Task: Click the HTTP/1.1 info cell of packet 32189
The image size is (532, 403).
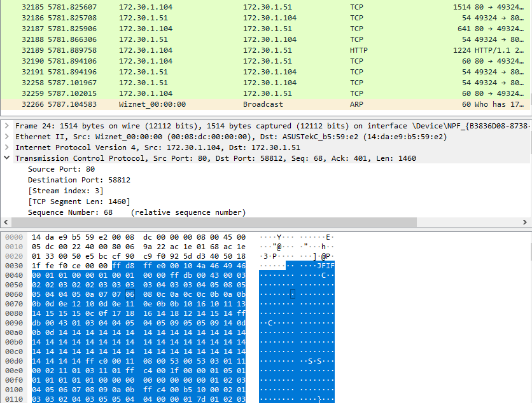Action: [x=499, y=50]
